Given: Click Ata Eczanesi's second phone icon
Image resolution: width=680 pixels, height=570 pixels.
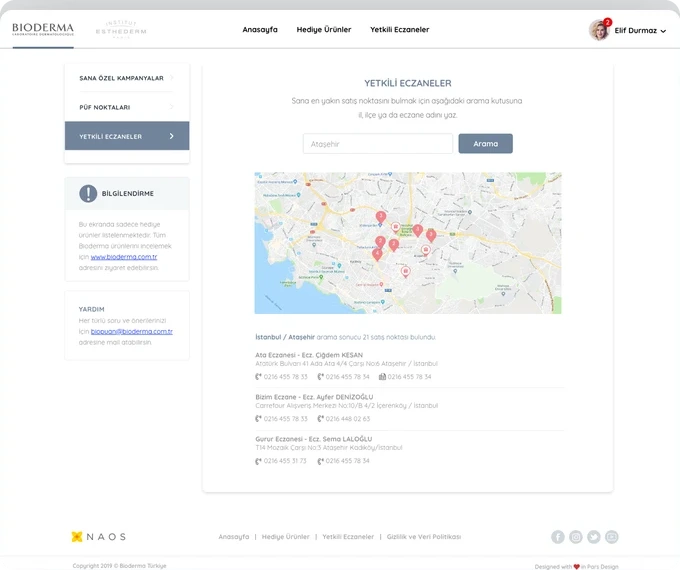Looking at the screenshot, I should tap(320, 377).
